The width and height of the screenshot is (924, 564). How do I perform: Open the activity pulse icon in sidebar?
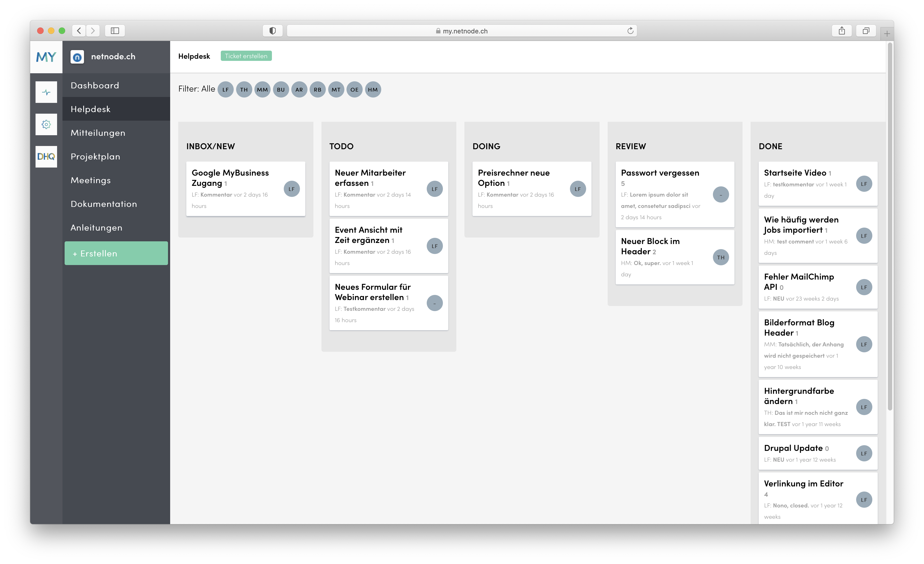[x=46, y=92]
